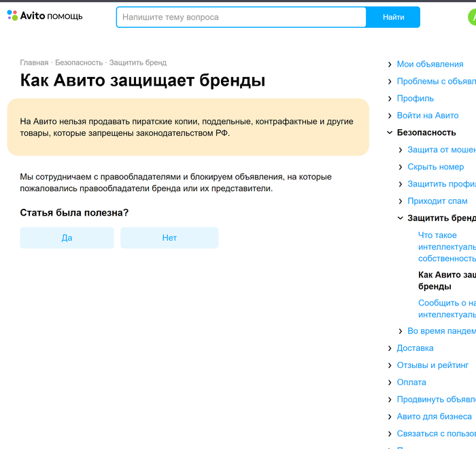Viewport: 476px width, 449px height.
Task: Go to Защитить бренд breadcrumb
Action: (138, 63)
